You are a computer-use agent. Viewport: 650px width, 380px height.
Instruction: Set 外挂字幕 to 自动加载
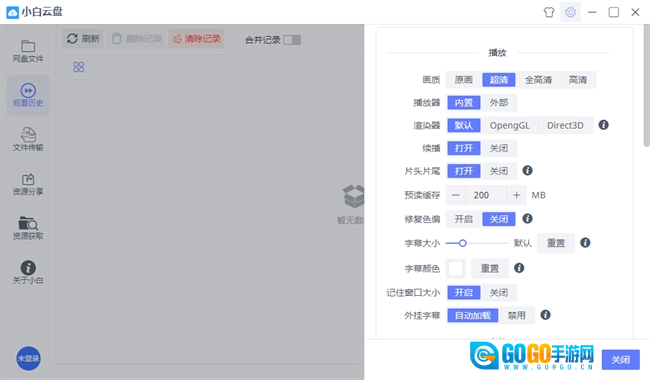tap(473, 316)
